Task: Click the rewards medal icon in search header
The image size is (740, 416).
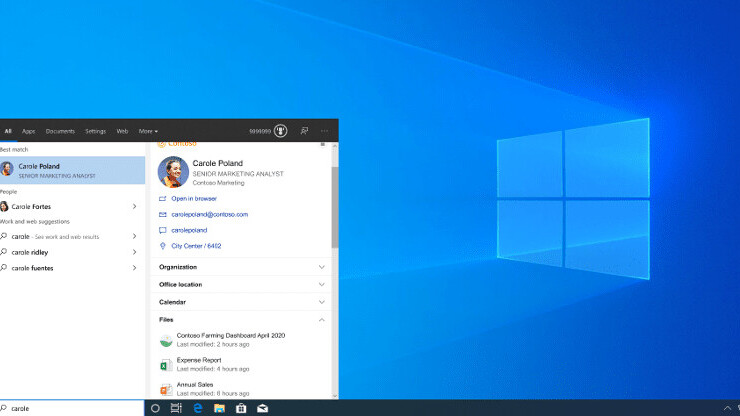Action: coord(281,131)
